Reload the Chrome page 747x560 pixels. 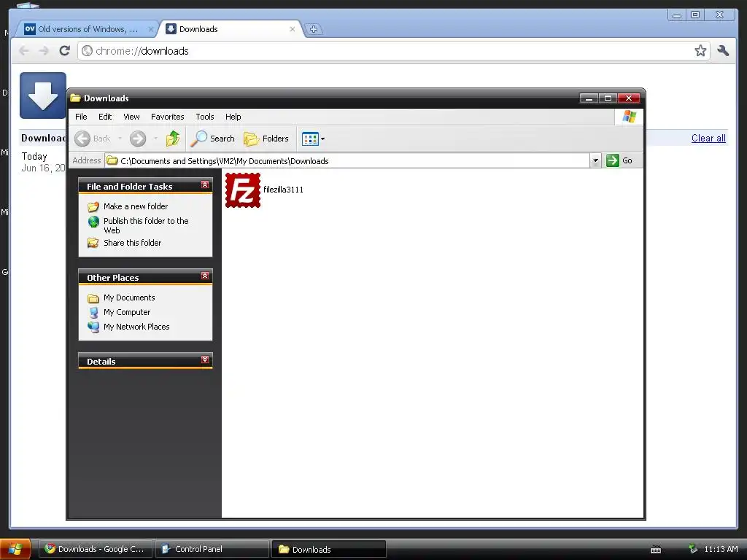[x=65, y=50]
